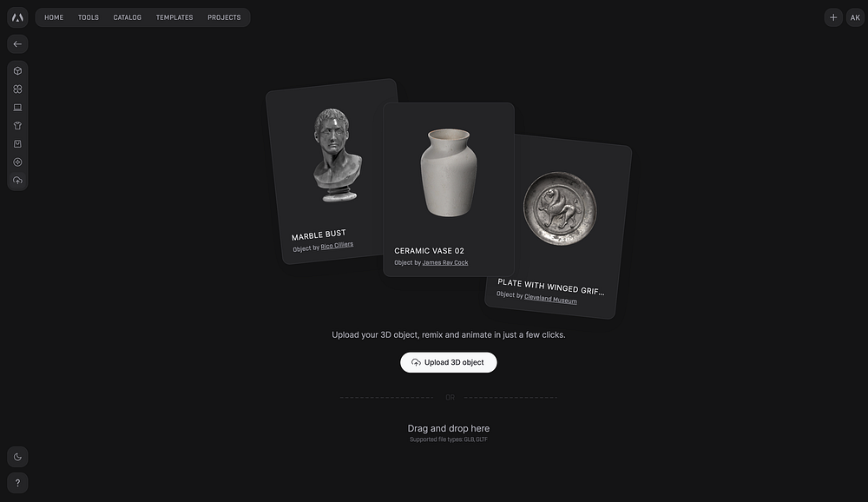
Task: Click the cloud upload icon in sidebar
Action: tap(17, 181)
